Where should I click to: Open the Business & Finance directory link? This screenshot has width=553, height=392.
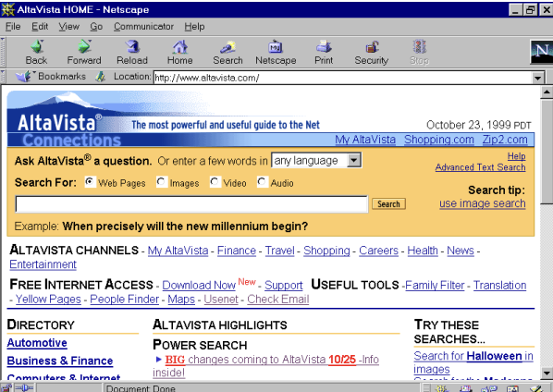pyautogui.click(x=60, y=361)
